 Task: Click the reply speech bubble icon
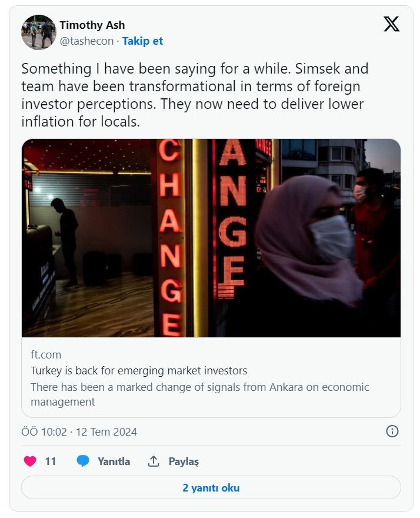point(83,461)
